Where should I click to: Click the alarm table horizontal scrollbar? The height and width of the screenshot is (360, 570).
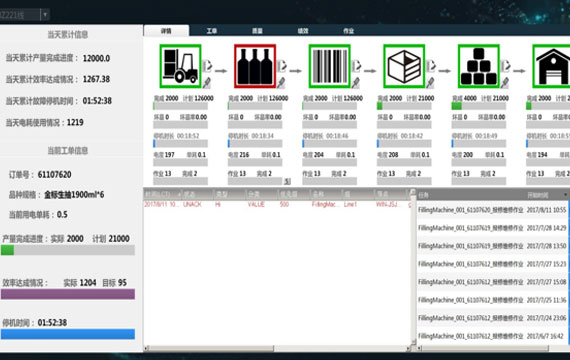[278, 348]
